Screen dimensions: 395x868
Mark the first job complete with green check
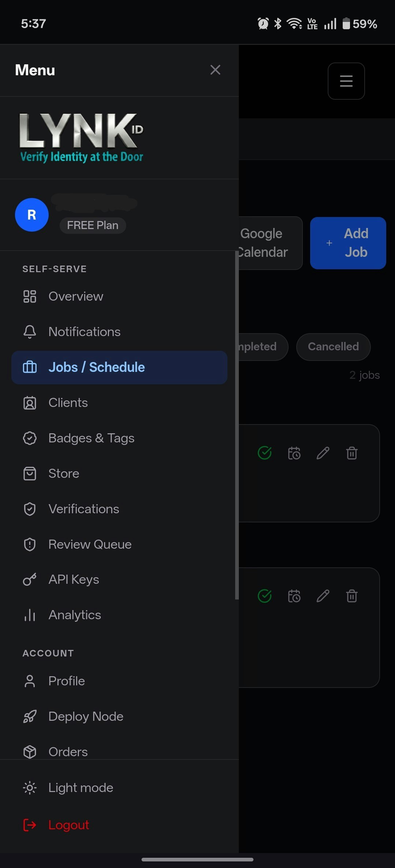[x=265, y=453]
